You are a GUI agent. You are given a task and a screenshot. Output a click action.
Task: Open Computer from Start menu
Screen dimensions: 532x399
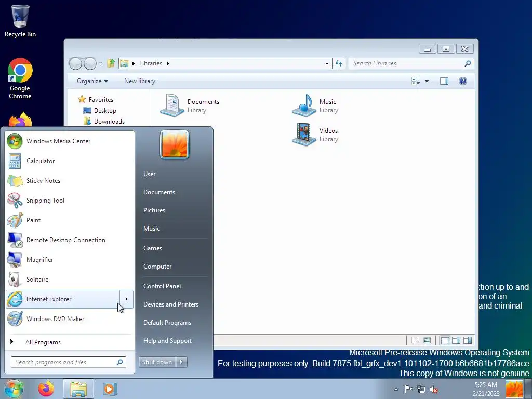click(x=157, y=267)
